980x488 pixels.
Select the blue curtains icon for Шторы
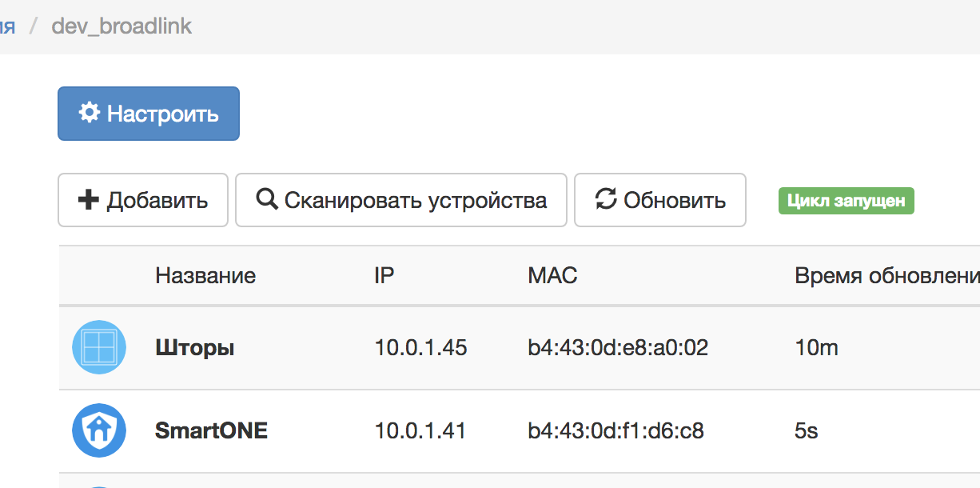(x=99, y=348)
